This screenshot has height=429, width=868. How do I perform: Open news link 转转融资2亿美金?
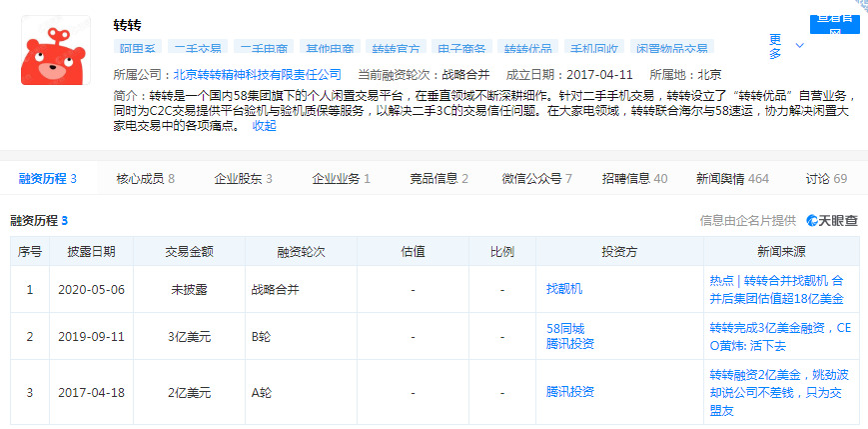point(778,392)
